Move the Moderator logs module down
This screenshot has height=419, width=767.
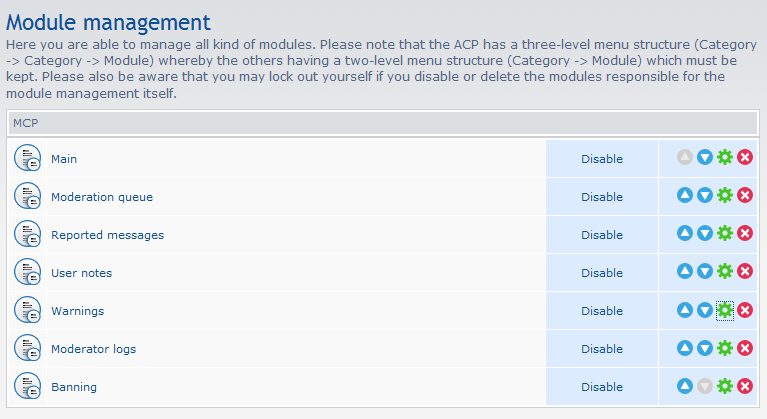705,349
